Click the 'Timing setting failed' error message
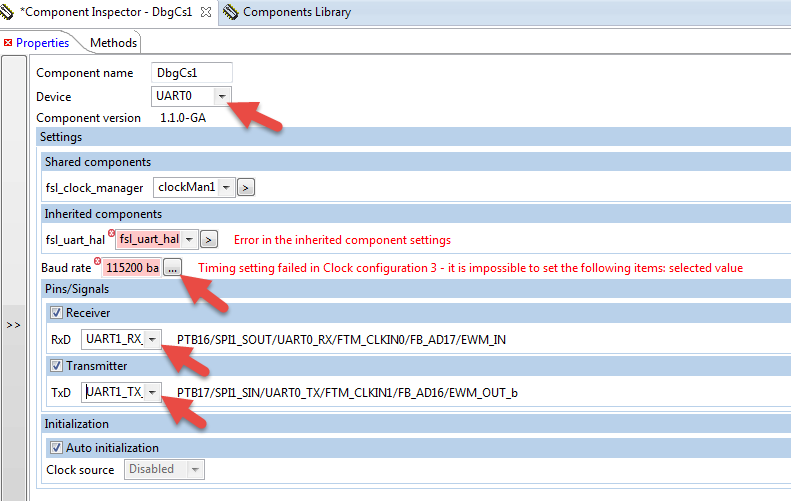The image size is (791, 501). pos(470,268)
